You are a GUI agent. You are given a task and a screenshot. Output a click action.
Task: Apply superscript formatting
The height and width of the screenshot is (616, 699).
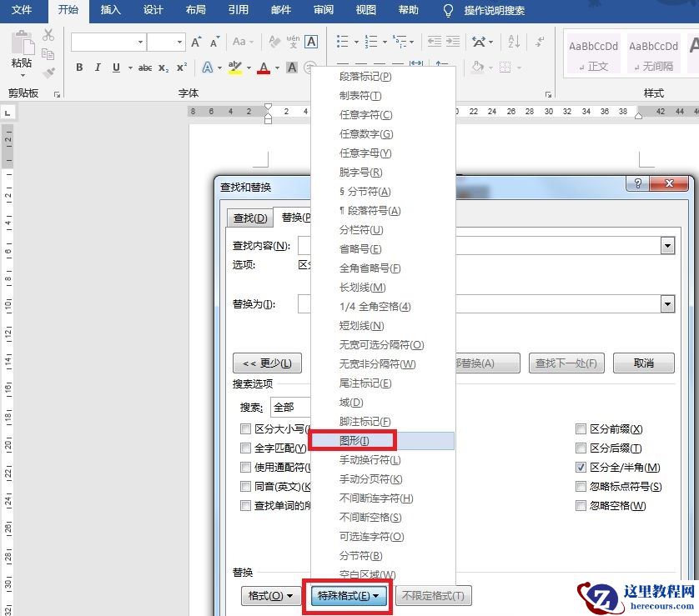click(x=182, y=68)
